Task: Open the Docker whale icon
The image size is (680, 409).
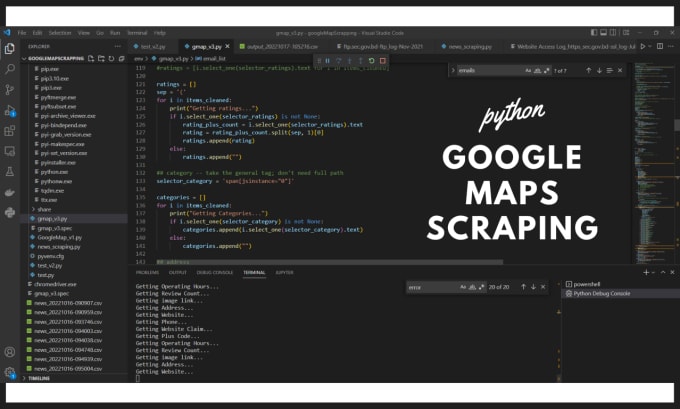Action: [10, 192]
